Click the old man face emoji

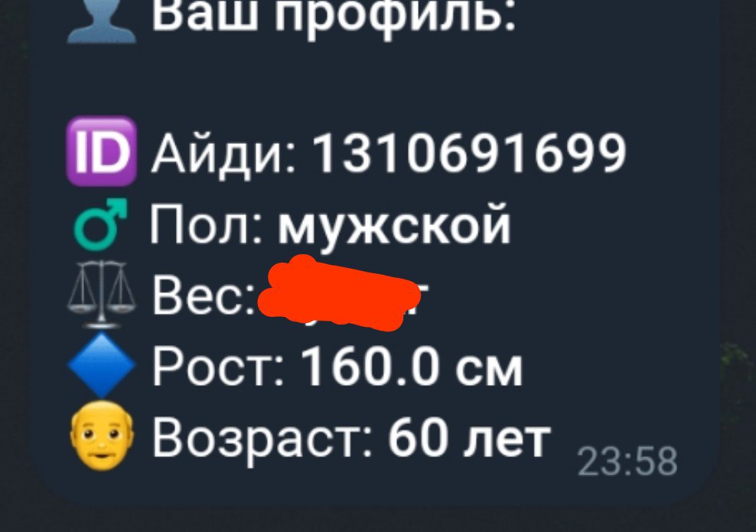[x=101, y=436]
